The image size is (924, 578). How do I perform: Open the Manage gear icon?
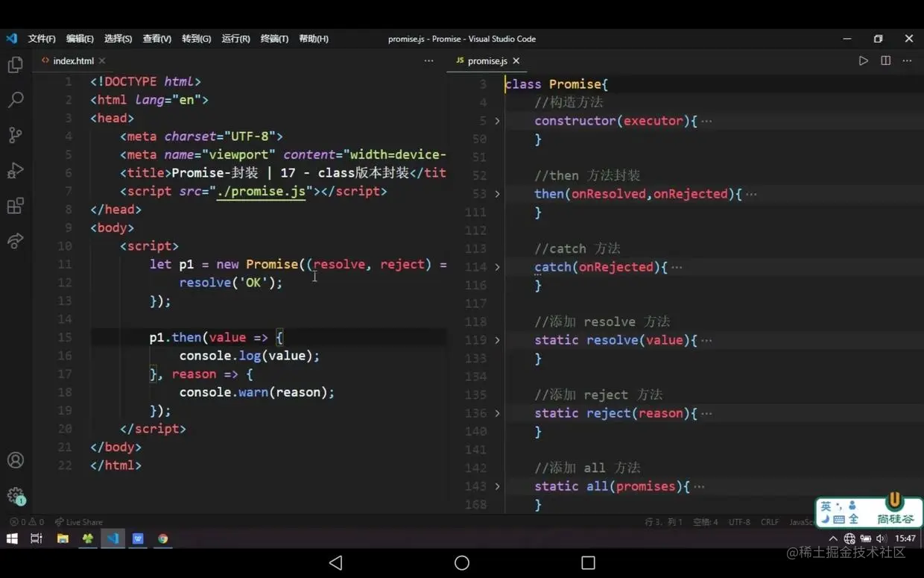coord(16,495)
